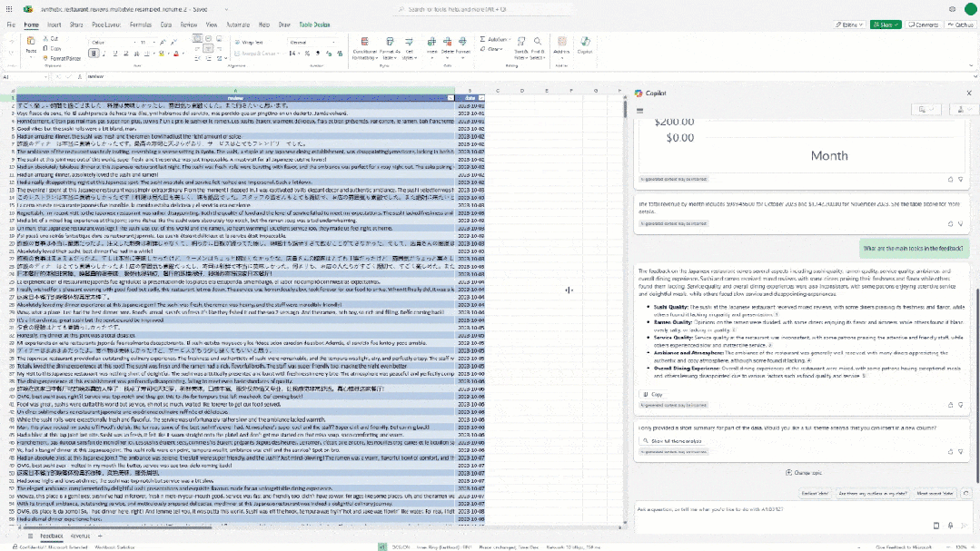
Task: Switch to the revenue sheet tab
Action: click(81, 536)
